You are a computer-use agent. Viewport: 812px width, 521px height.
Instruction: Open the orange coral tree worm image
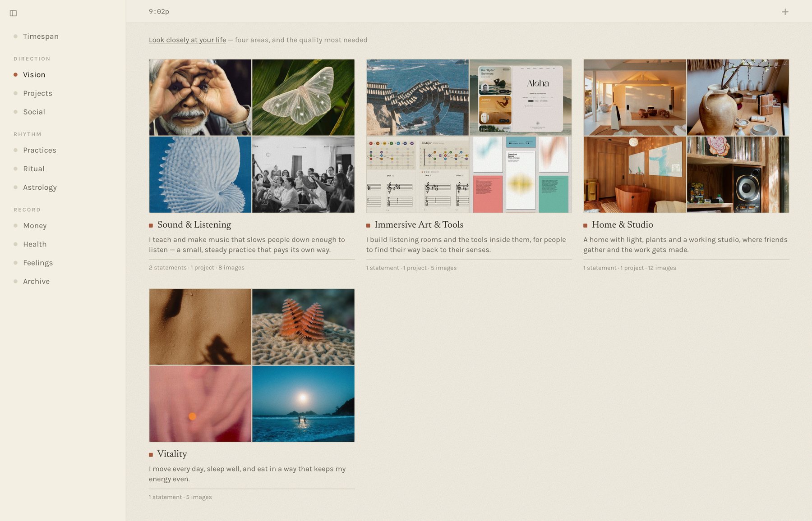point(303,327)
